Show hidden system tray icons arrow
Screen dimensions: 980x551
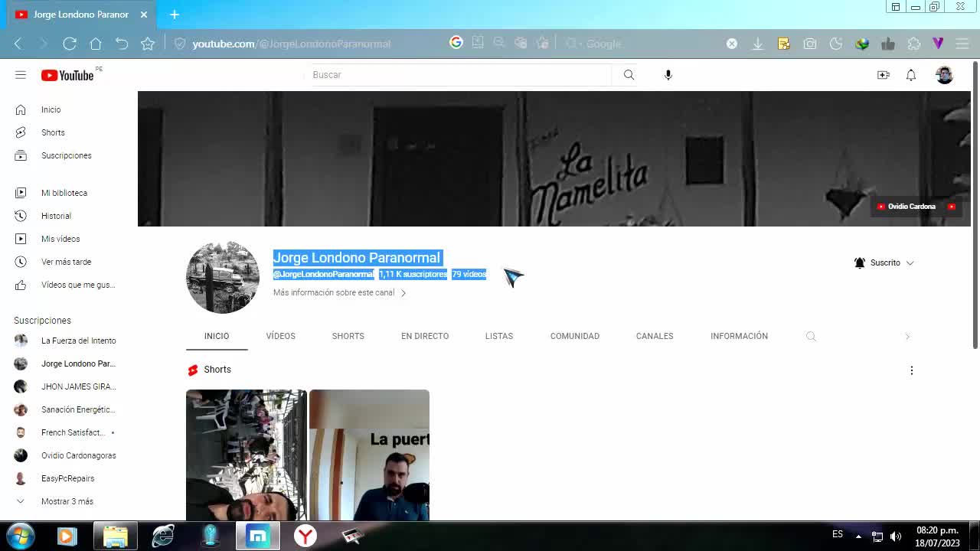coord(858,536)
